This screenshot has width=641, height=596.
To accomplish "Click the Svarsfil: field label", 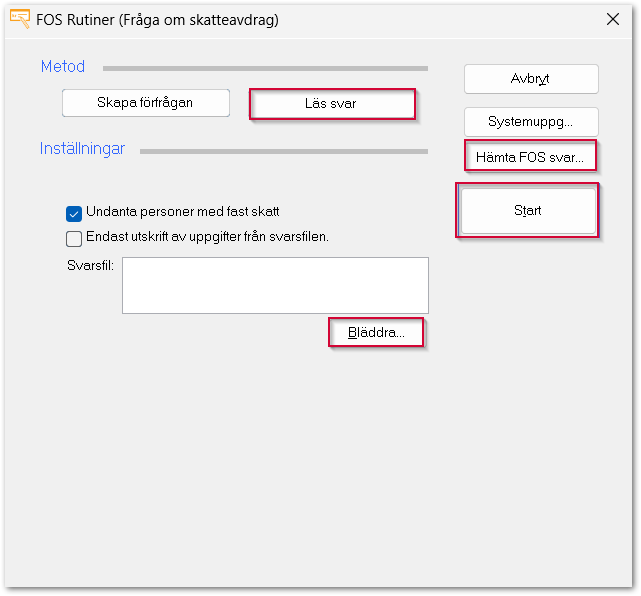I will (87, 265).
